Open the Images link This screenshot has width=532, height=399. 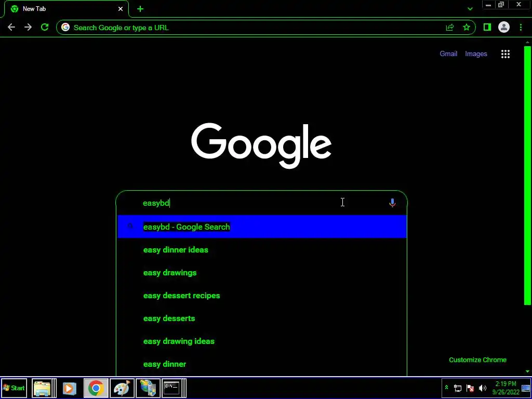(476, 54)
